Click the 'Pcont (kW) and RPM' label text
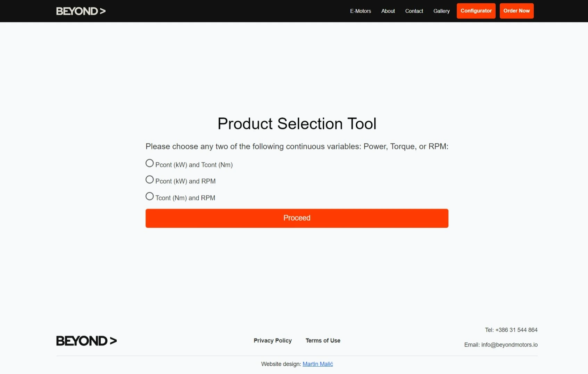The image size is (588, 374). tap(185, 181)
